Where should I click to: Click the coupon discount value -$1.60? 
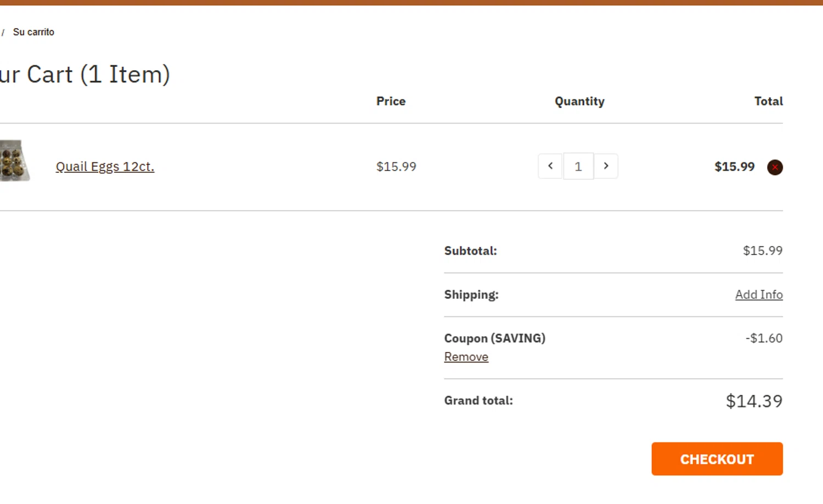pyautogui.click(x=764, y=338)
